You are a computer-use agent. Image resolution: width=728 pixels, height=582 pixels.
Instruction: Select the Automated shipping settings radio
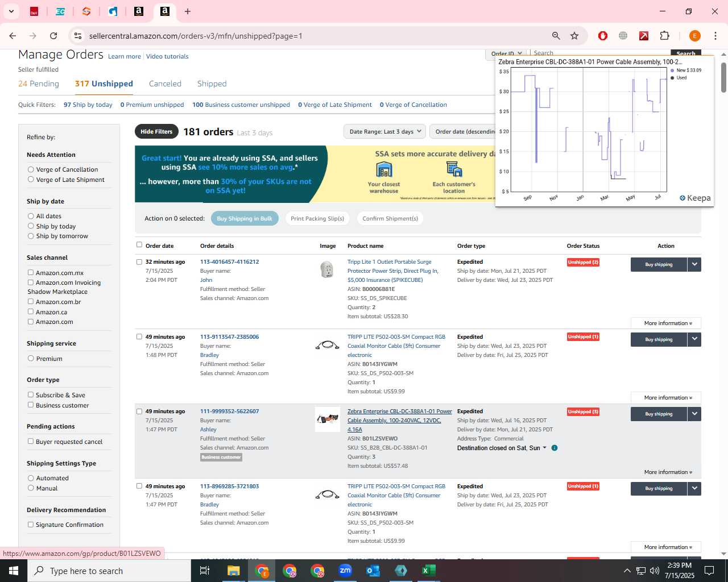click(x=31, y=478)
